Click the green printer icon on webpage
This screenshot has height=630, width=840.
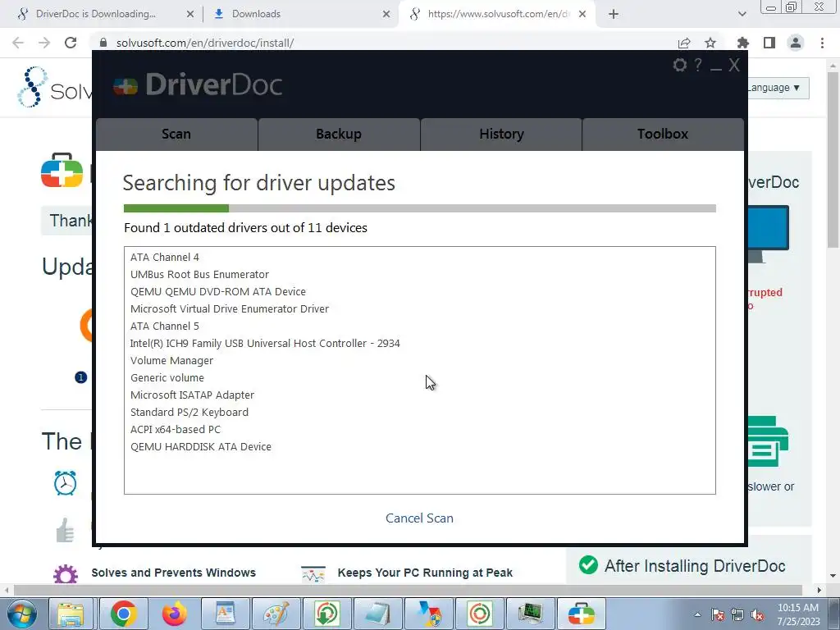click(768, 441)
